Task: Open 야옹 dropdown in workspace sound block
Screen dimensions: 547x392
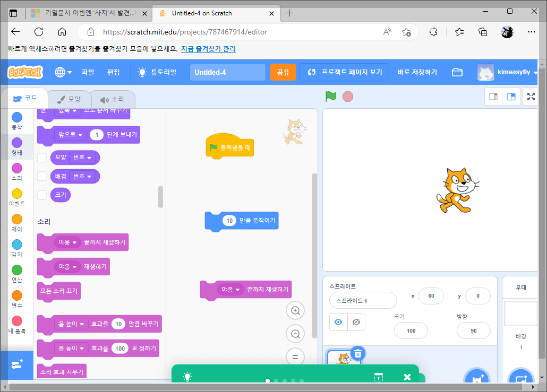Action: pyautogui.click(x=230, y=290)
